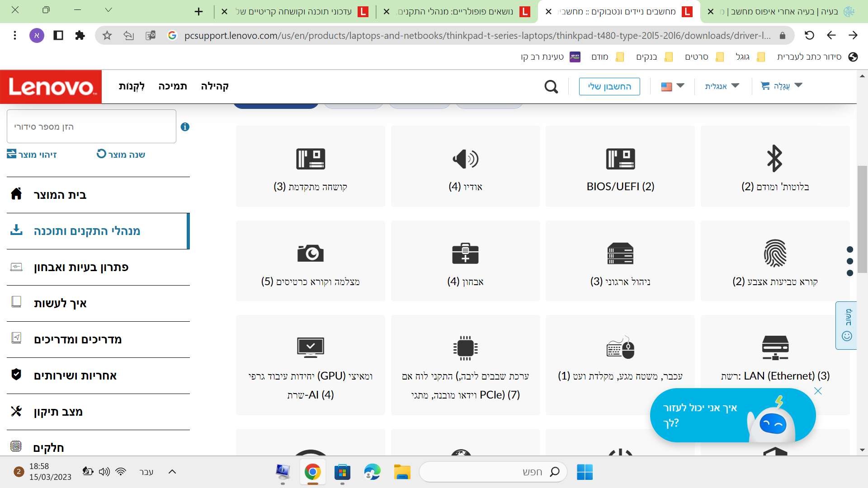Open the Audio (אודיו) driver category
The image size is (868, 488).
coord(465,166)
